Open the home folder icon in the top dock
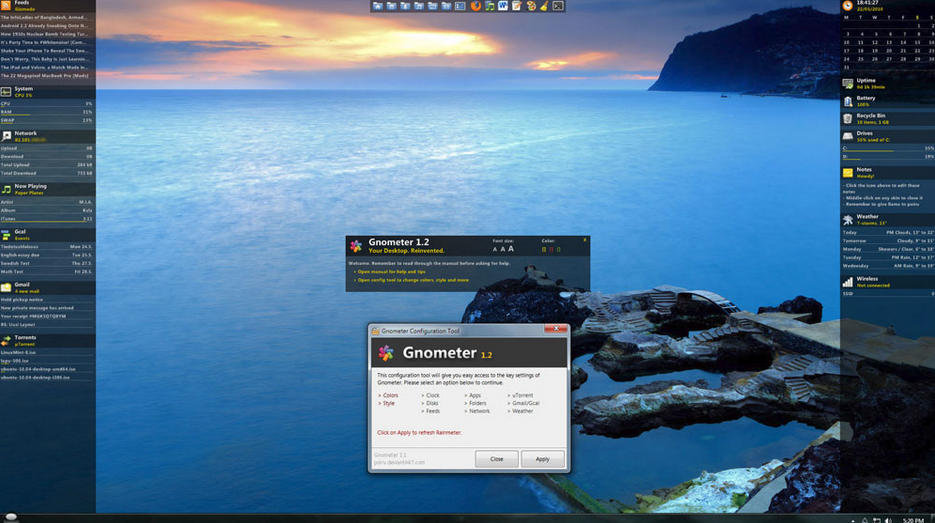This screenshot has height=523, width=935. point(377,6)
